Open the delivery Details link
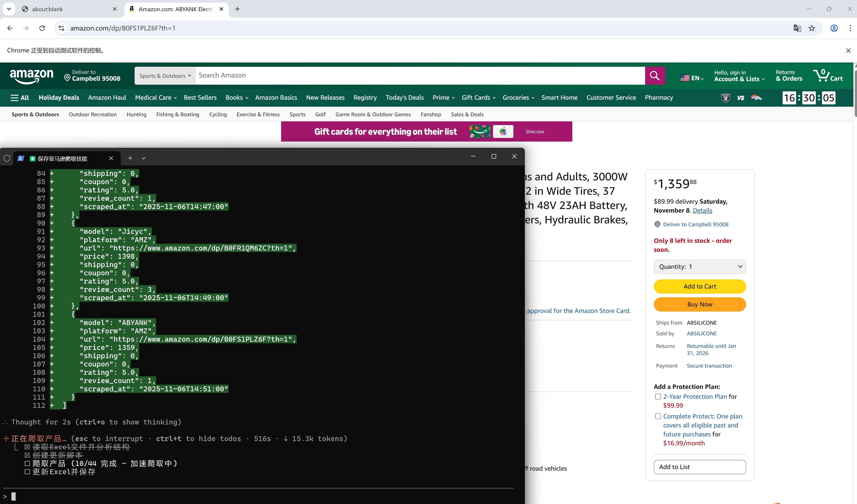The height and width of the screenshot is (504, 857). pos(702,211)
